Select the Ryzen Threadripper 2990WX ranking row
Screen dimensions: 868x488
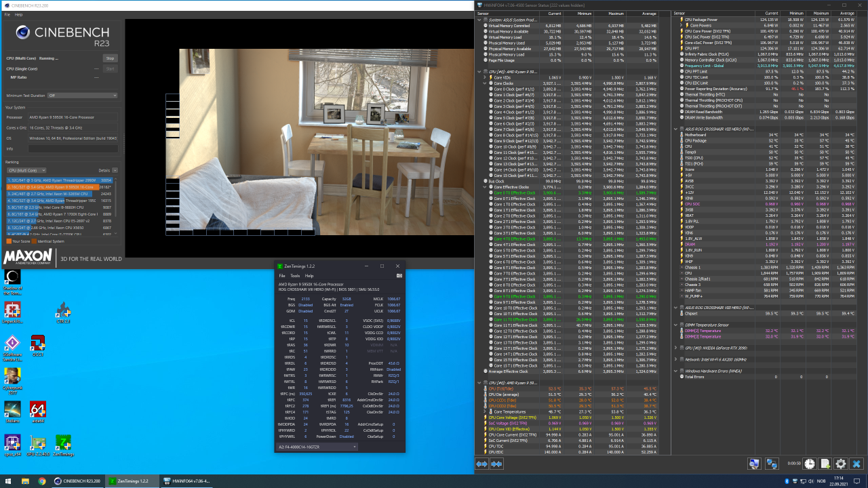click(59, 180)
